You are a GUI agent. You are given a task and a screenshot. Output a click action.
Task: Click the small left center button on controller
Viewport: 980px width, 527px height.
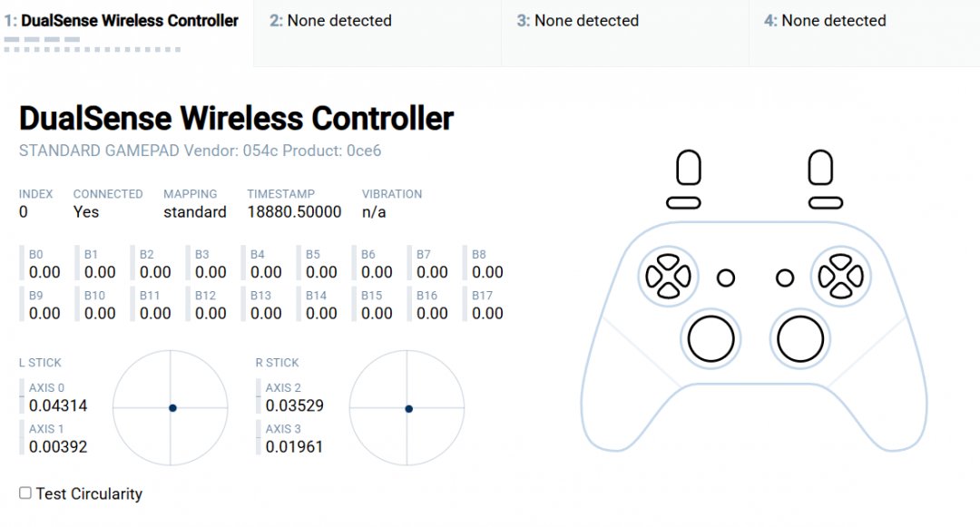pos(726,278)
